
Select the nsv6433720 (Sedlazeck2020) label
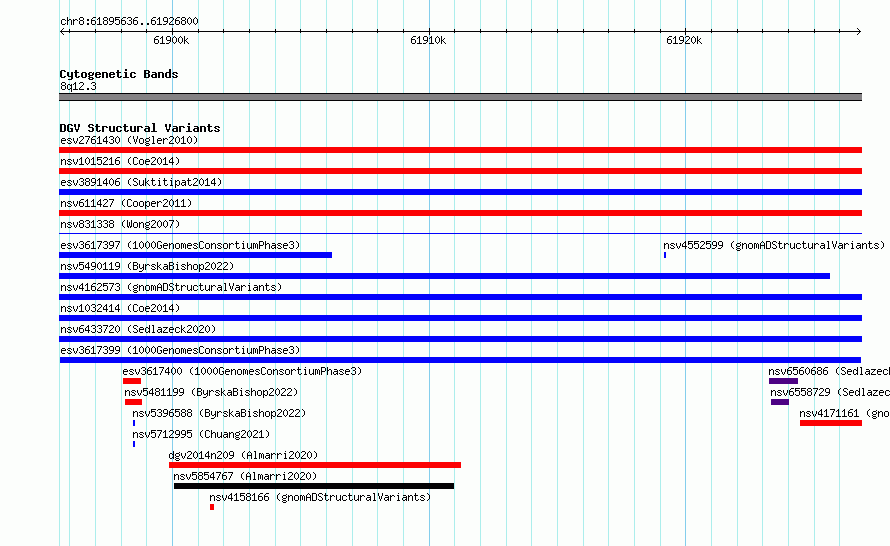(x=138, y=329)
